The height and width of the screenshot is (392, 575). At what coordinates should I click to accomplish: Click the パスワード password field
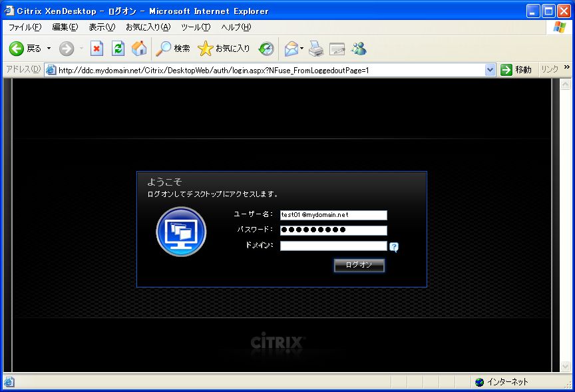(333, 230)
